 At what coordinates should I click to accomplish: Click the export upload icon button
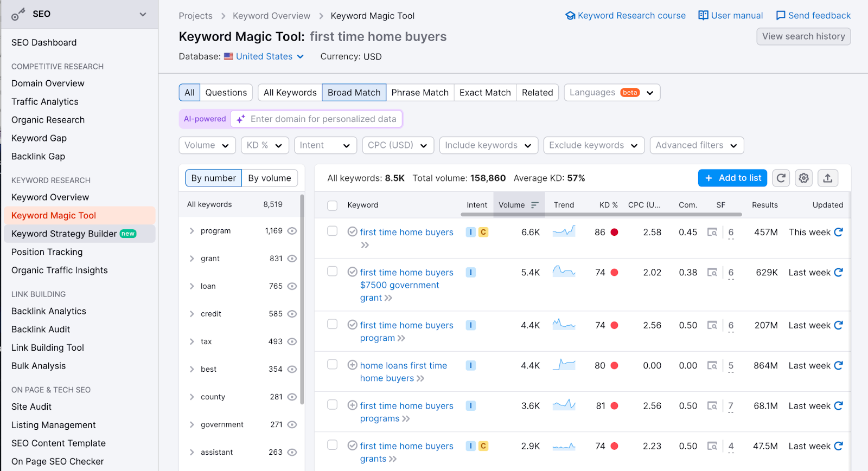tap(827, 178)
